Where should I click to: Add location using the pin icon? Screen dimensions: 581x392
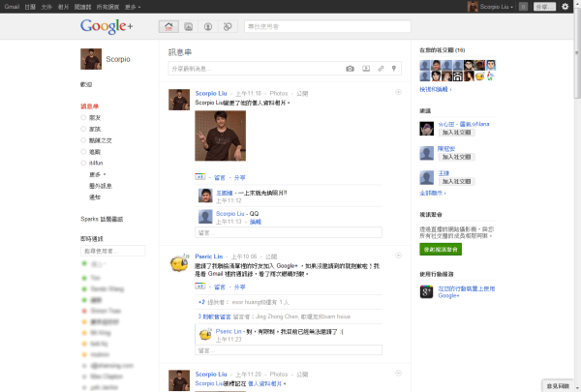(394, 69)
